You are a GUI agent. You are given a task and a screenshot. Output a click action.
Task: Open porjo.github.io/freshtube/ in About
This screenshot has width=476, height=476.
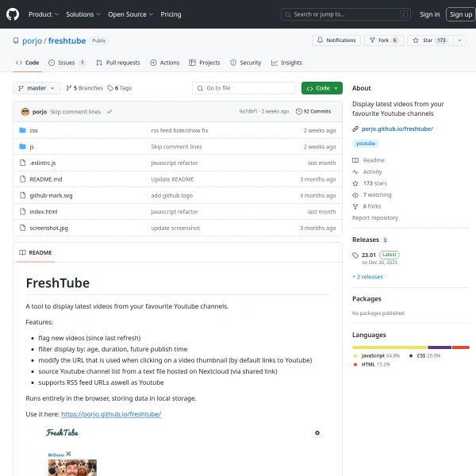[x=397, y=129]
